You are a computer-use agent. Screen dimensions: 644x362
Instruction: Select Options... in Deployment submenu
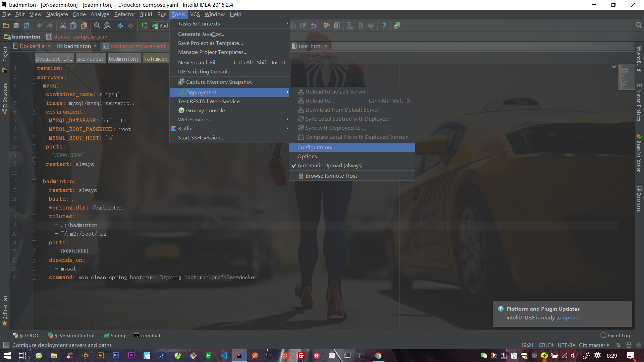352,157
